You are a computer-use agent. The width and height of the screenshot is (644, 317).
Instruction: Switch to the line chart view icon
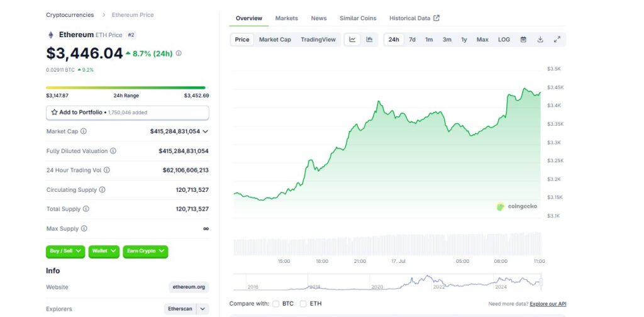coord(352,40)
